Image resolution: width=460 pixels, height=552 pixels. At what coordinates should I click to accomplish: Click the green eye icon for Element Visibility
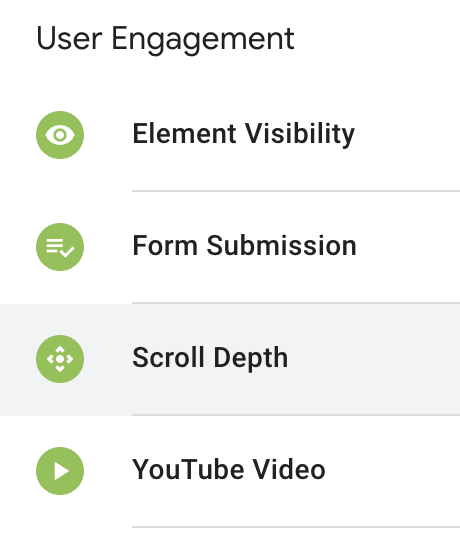60,135
